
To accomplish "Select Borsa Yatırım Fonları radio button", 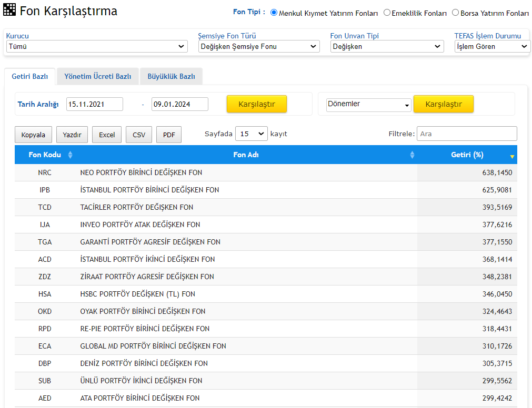I will [456, 13].
